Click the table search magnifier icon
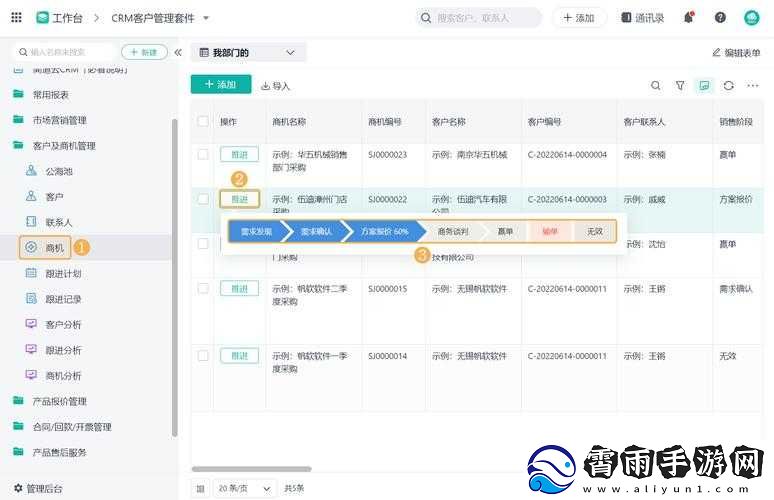774x500 pixels. pyautogui.click(x=656, y=85)
